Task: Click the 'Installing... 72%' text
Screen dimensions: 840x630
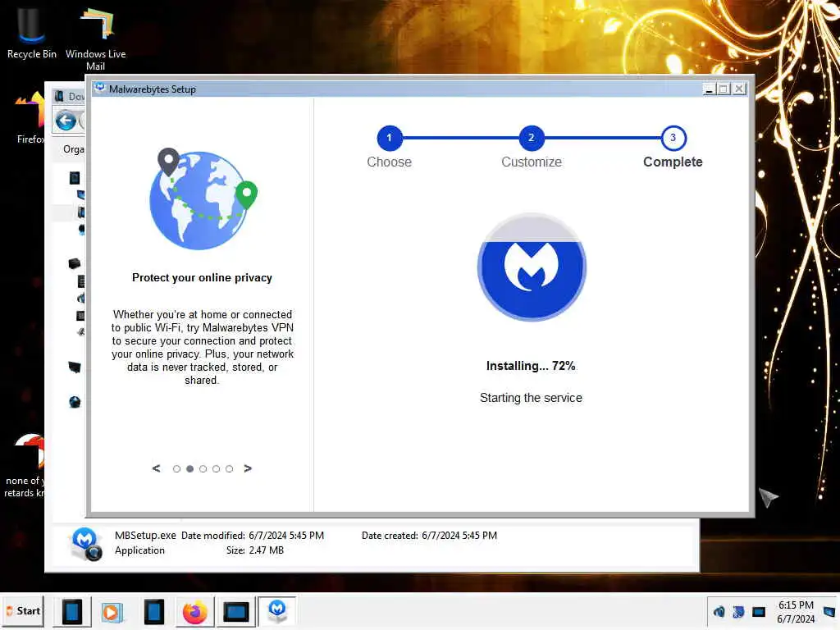Action: 531,366
